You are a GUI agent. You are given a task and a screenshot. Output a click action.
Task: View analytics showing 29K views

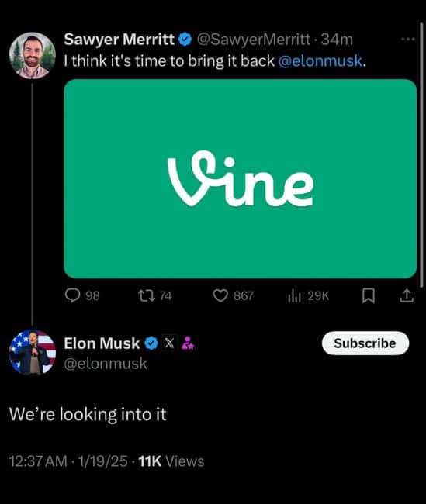(x=308, y=295)
